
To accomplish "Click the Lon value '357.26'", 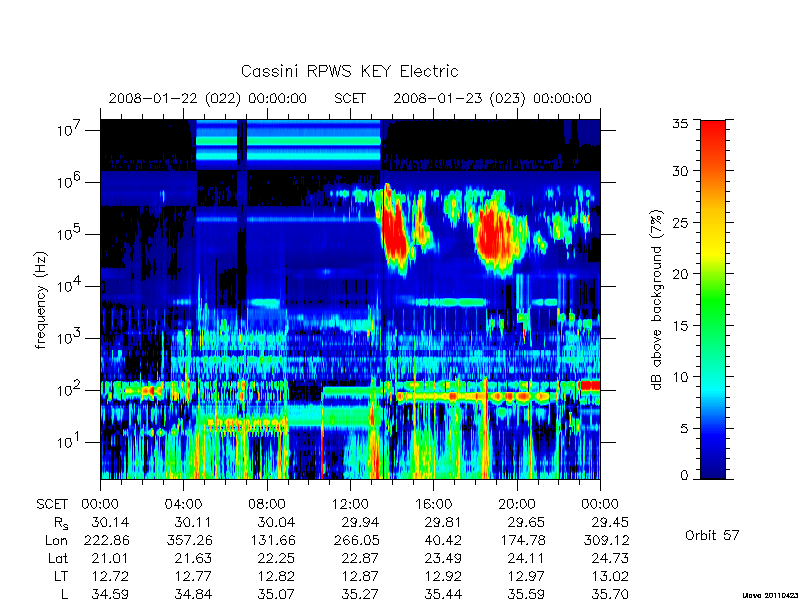I will click(189, 540).
